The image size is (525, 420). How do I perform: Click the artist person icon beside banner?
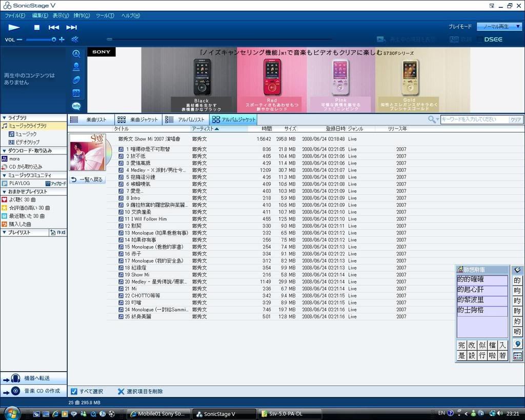tap(76, 67)
